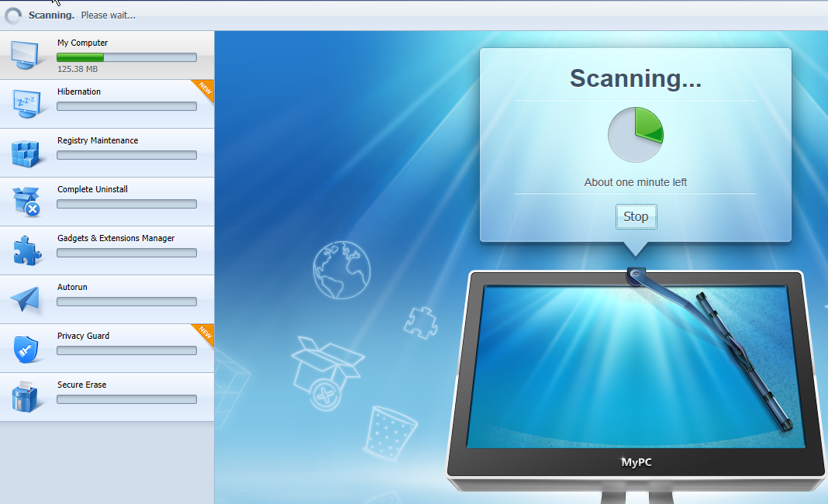Click the MyPC monitor illustration label
The height and width of the screenshot is (504, 828).
pos(637,462)
